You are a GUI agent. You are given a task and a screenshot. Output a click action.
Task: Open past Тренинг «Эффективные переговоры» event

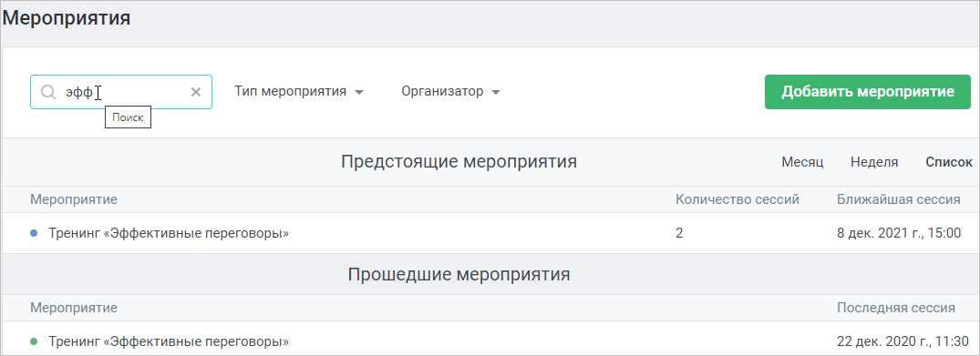(x=169, y=342)
